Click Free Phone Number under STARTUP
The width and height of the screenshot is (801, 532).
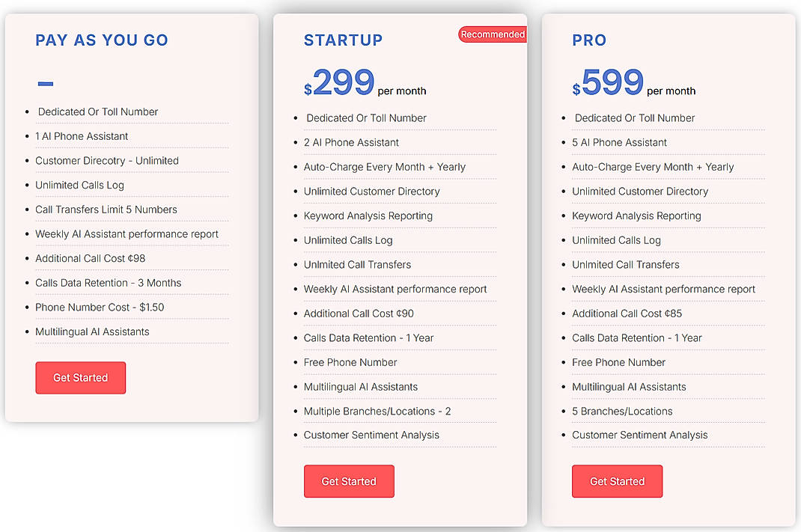click(350, 362)
